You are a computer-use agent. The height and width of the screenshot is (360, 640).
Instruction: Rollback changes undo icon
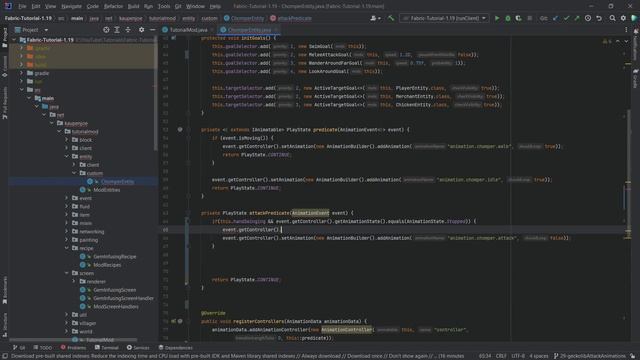pos(599,18)
